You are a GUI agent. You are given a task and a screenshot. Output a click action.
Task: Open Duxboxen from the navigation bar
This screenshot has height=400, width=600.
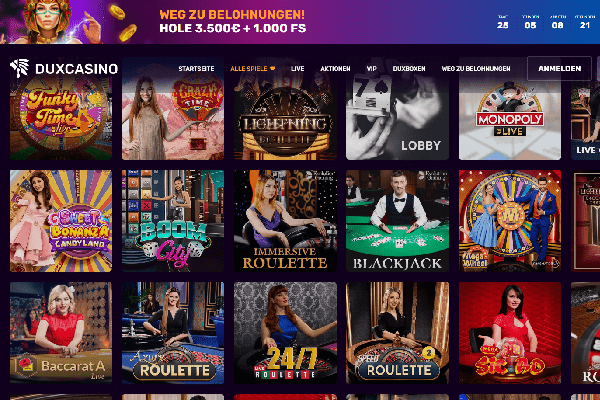tap(409, 69)
